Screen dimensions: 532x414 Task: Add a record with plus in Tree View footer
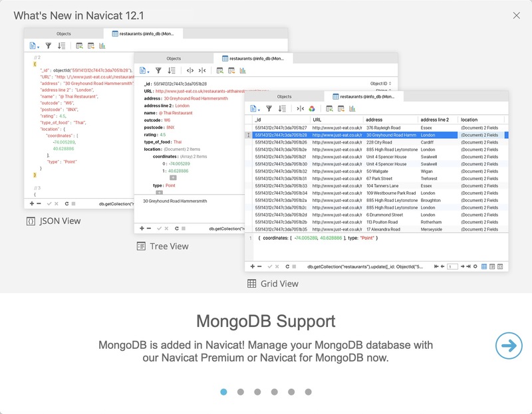(x=142, y=229)
